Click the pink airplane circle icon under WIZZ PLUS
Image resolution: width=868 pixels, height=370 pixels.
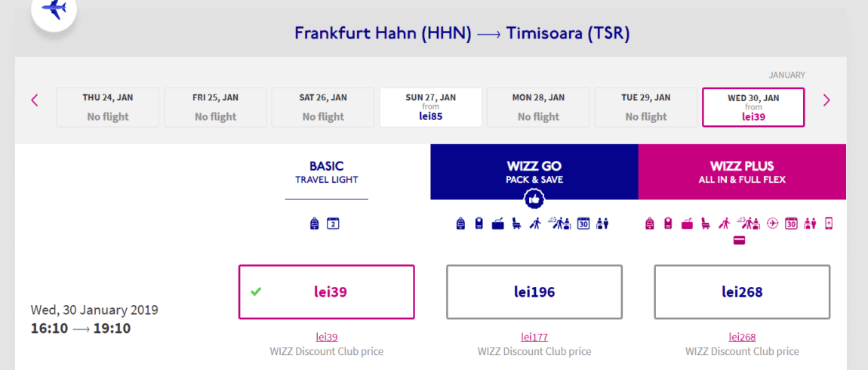772,224
